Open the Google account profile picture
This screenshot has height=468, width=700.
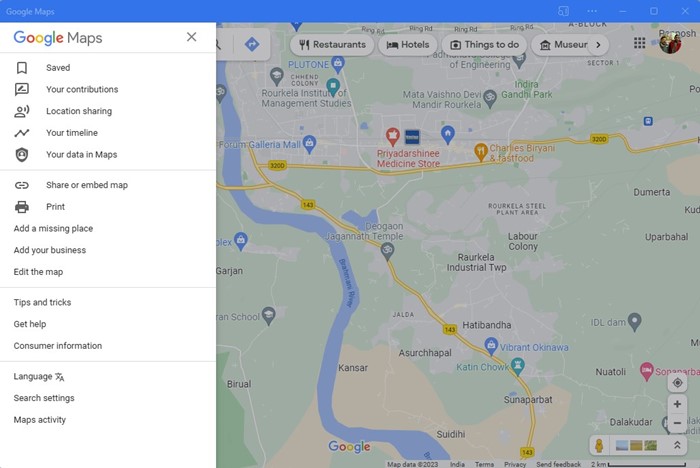click(670, 43)
